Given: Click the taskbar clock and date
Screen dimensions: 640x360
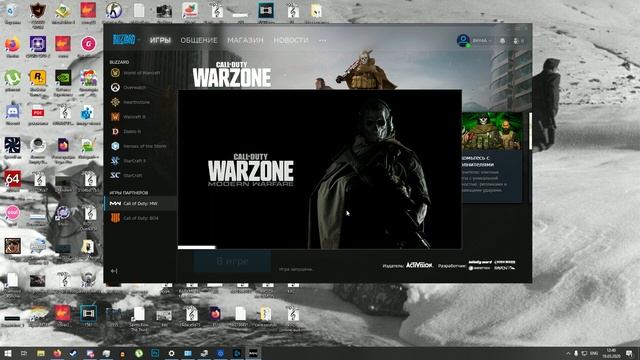Looking at the screenshot, I should (x=611, y=353).
